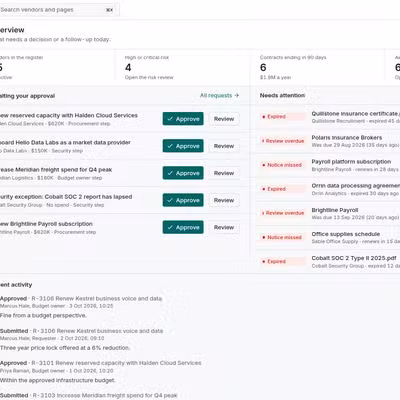Click the Notice missed badge beside Office supplies
Image resolution: width=400 pixels, height=400 pixels.
pyautogui.click(x=282, y=237)
